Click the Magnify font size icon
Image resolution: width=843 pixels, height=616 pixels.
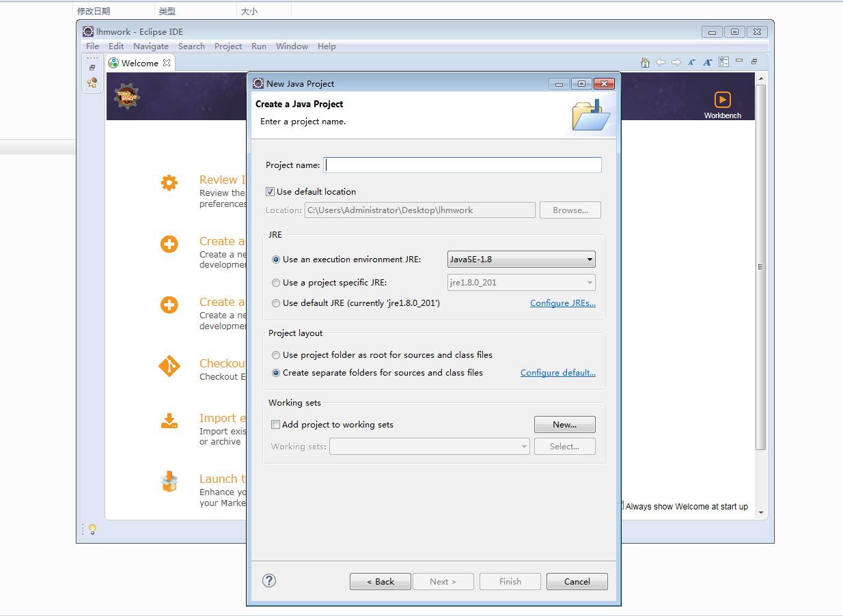[708, 62]
